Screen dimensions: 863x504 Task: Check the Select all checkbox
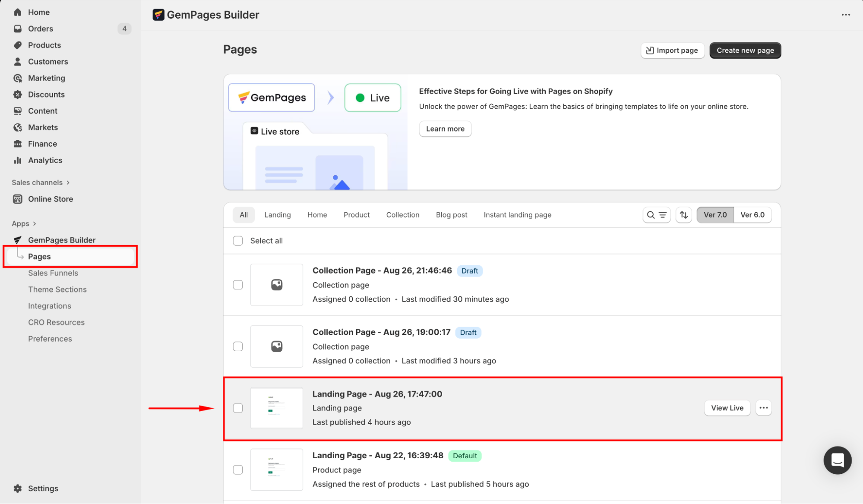pos(238,241)
